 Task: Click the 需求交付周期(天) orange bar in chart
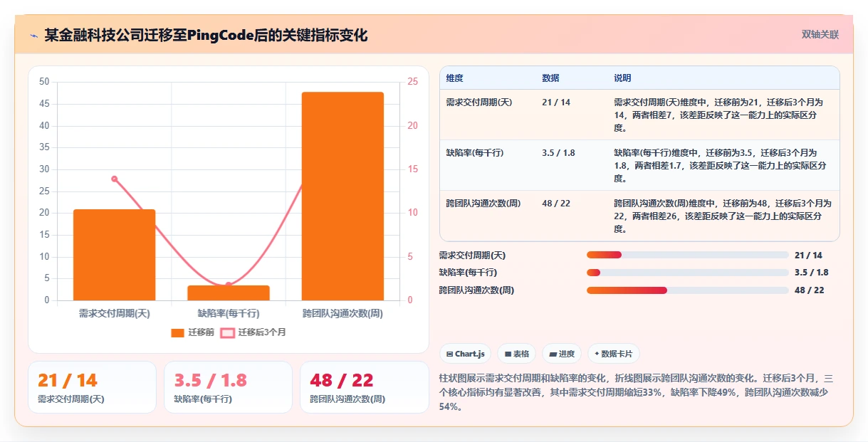click(114, 255)
